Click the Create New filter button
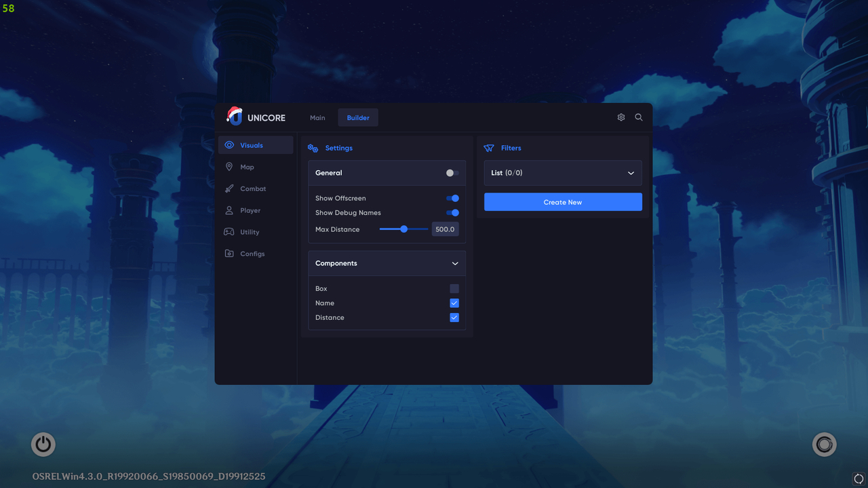 pos(562,201)
